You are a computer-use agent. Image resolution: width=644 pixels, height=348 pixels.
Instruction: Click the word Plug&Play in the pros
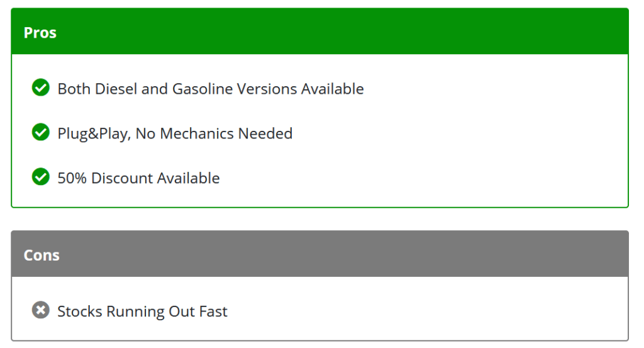coord(94,134)
